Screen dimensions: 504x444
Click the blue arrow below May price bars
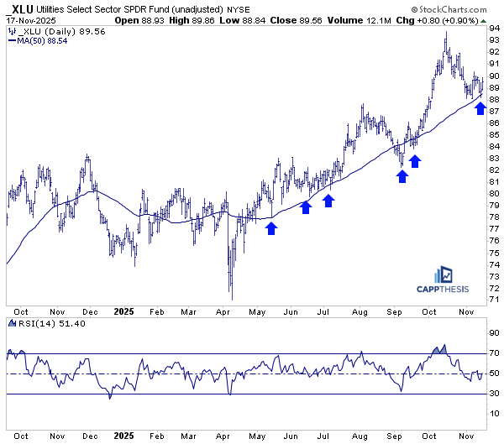tap(270, 227)
